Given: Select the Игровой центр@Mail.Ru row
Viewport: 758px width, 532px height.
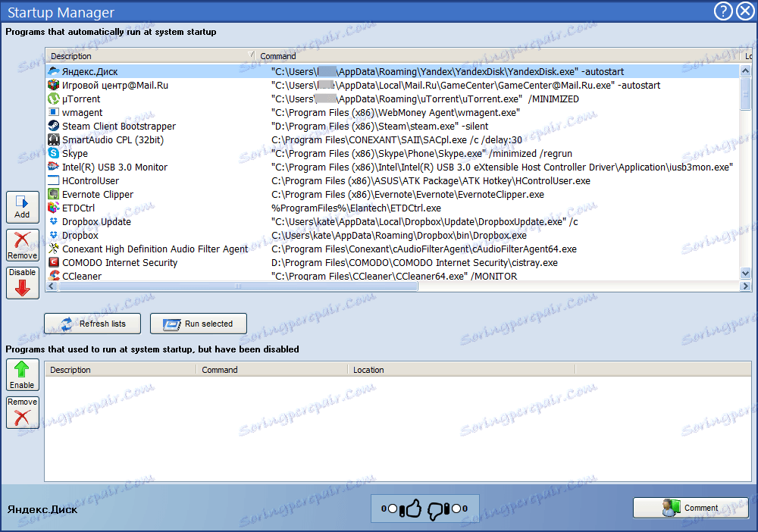Looking at the screenshot, I should [x=393, y=85].
